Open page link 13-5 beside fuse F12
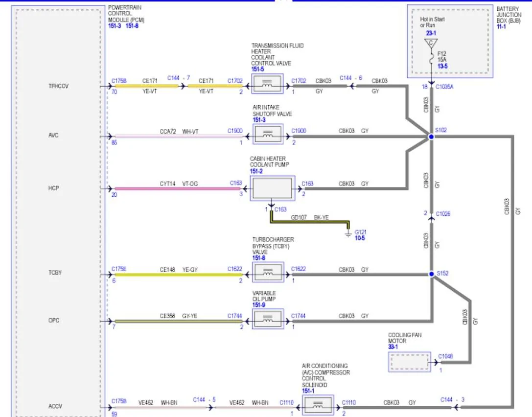The image size is (532, 417). (x=442, y=66)
